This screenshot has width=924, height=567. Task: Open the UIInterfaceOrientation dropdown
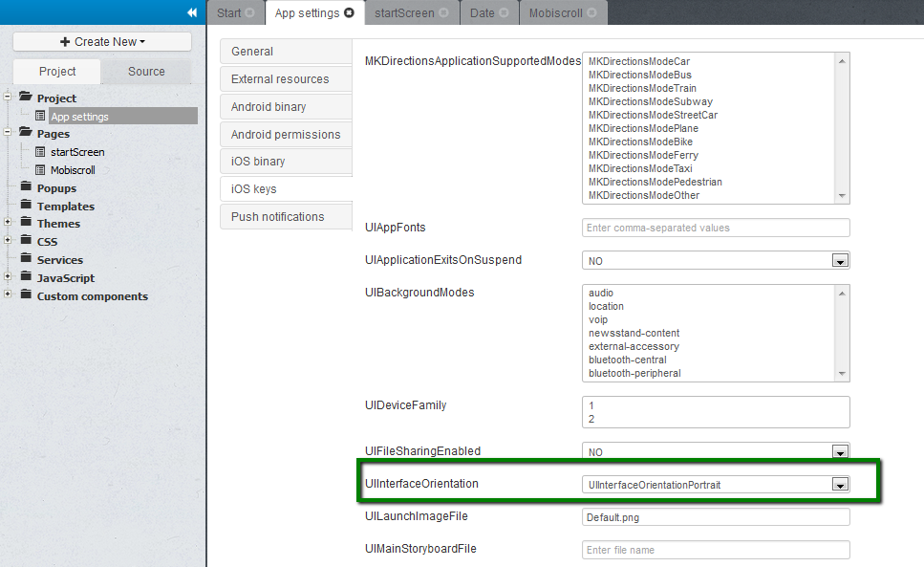point(840,485)
